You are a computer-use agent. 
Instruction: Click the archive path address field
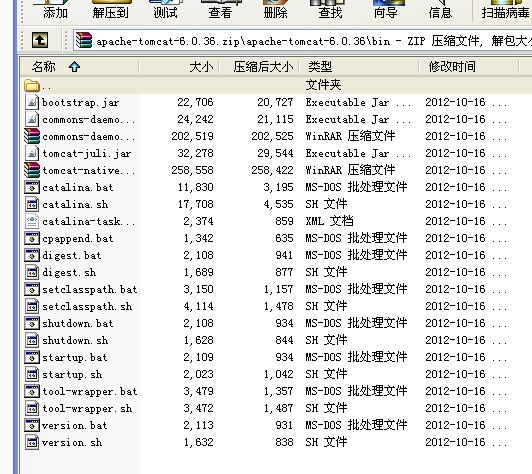tap(302, 41)
